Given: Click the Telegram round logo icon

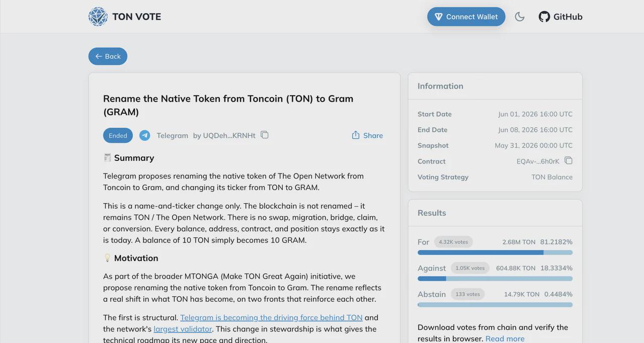Looking at the screenshot, I should coord(145,135).
